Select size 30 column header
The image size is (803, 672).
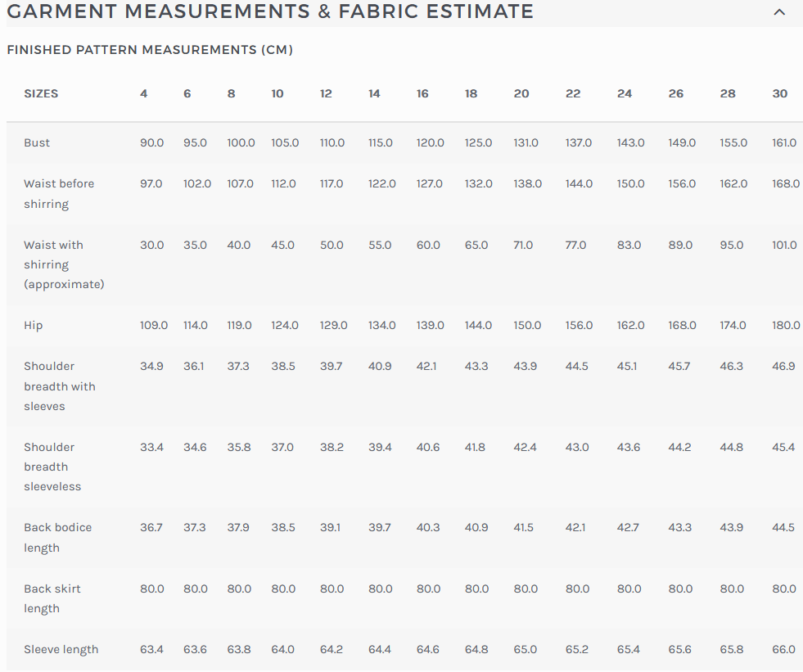(779, 93)
